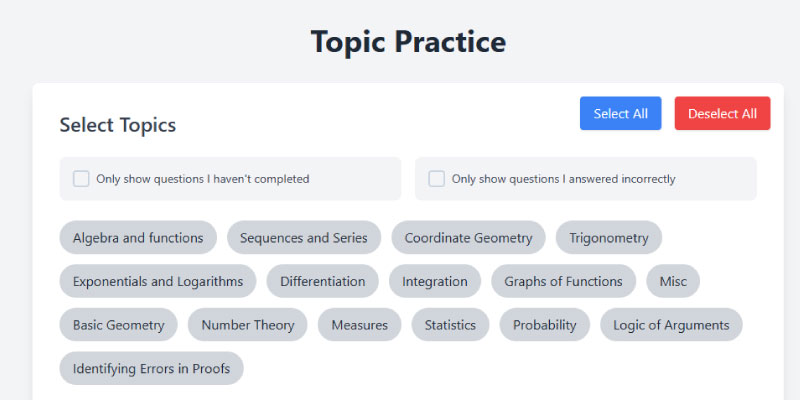
Task: Pick the Basic Geometry topic
Action: pyautogui.click(x=118, y=325)
